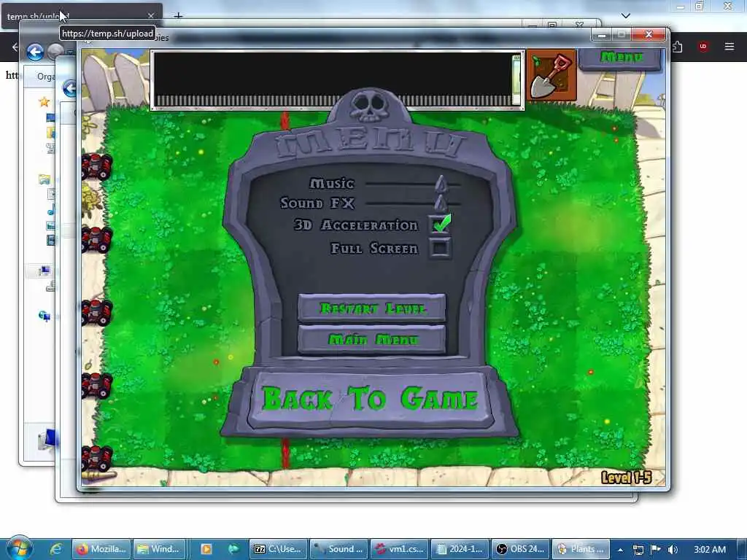Switch to the 2024-1... Notepad taskbar button
747x560 pixels.
tap(461, 549)
